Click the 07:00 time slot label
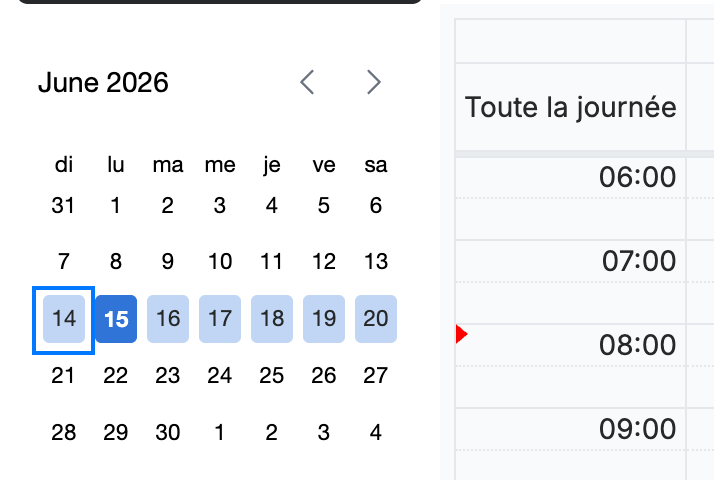This screenshot has height=480, width=714. pos(639,261)
